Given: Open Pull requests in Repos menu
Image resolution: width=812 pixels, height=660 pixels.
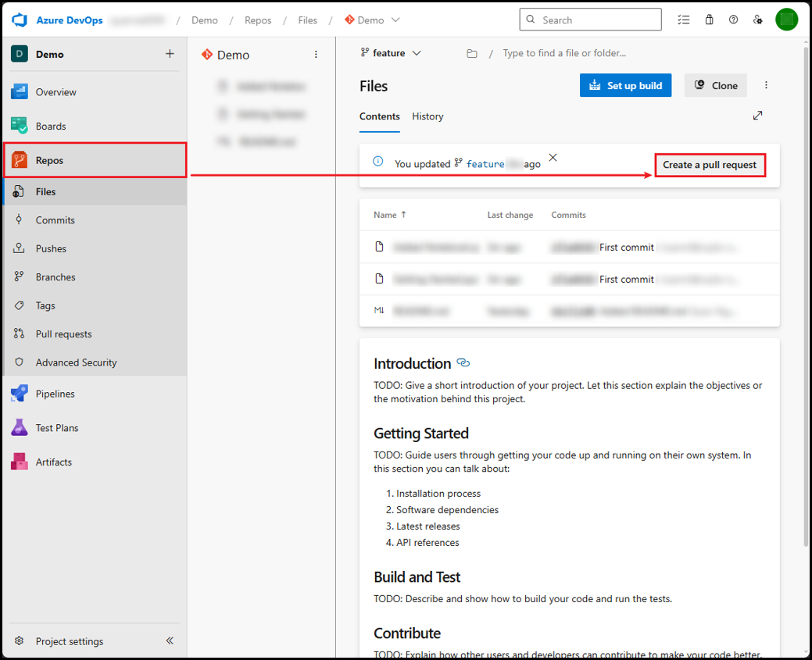Looking at the screenshot, I should tap(63, 334).
